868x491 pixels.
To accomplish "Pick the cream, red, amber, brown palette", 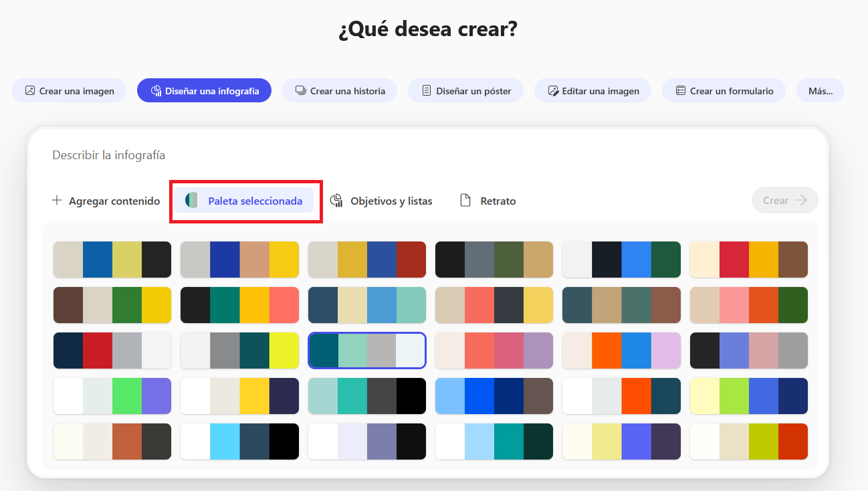I will [x=749, y=260].
